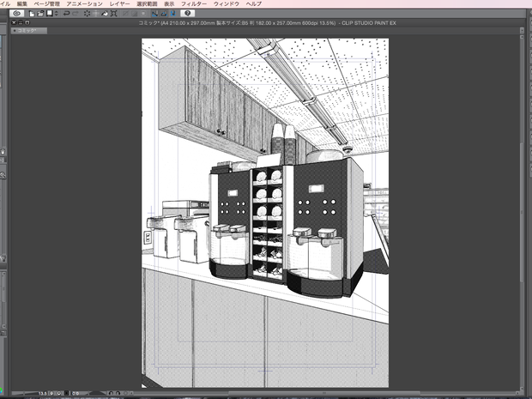Click the help question mark icon
532x399 pixels.
click(x=188, y=13)
